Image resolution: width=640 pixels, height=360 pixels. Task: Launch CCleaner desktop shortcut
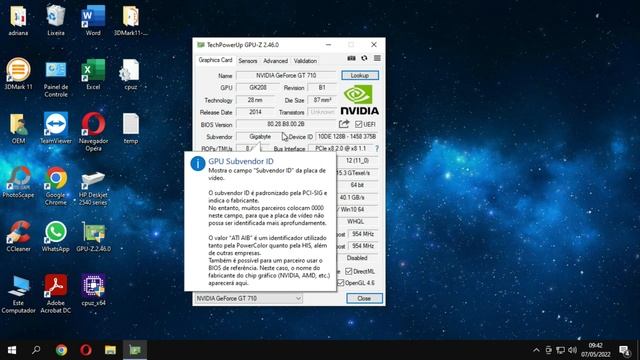pos(18,236)
